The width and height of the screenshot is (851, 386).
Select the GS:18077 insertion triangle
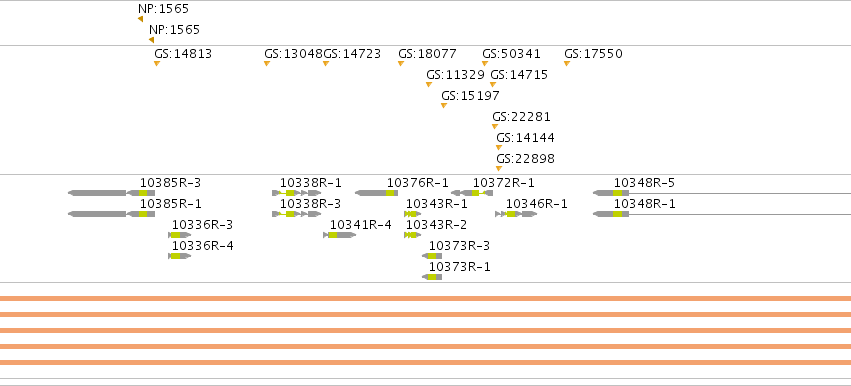(401, 64)
